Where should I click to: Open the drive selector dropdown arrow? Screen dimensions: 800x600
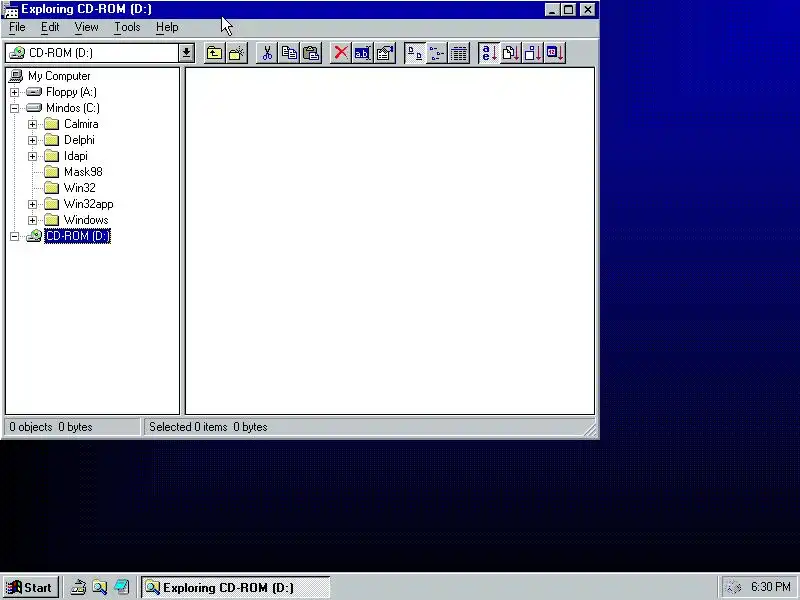point(186,53)
